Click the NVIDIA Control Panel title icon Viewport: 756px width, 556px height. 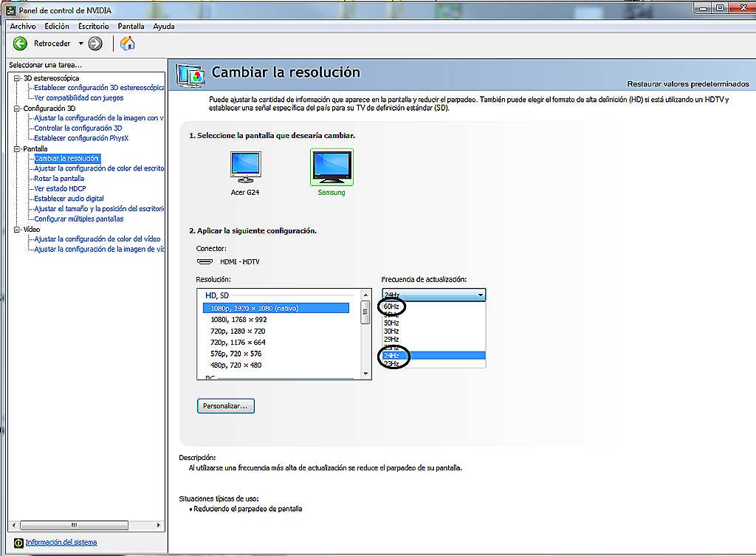[10, 10]
